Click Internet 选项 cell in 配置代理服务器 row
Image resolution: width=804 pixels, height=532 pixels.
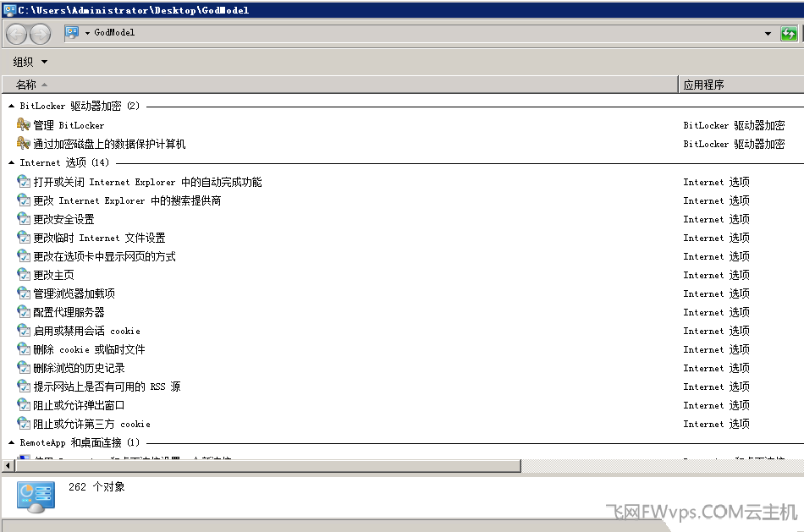pos(716,313)
